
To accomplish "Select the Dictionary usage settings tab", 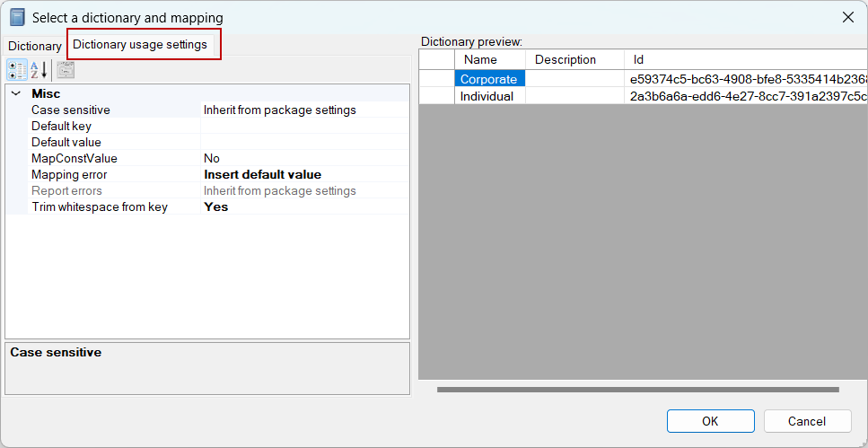I will (140, 45).
